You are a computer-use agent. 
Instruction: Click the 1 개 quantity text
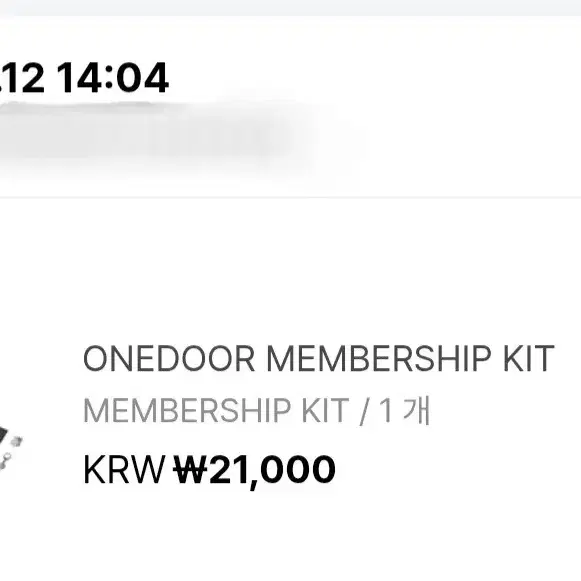click(x=405, y=411)
